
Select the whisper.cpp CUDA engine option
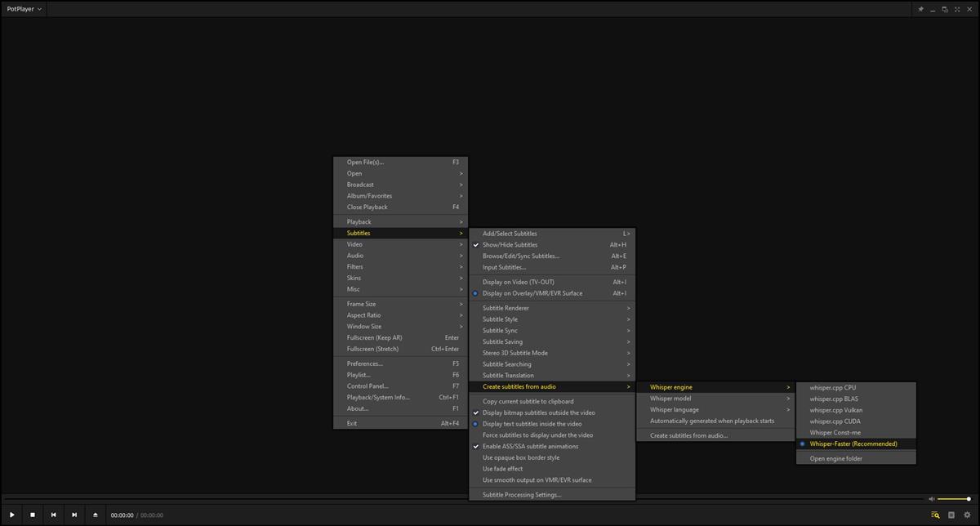pyautogui.click(x=835, y=421)
